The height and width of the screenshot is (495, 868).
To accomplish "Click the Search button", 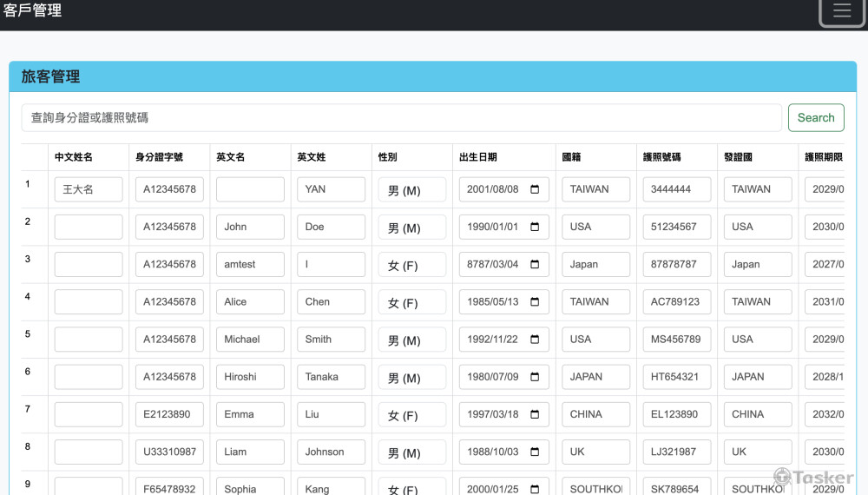I will coord(815,118).
